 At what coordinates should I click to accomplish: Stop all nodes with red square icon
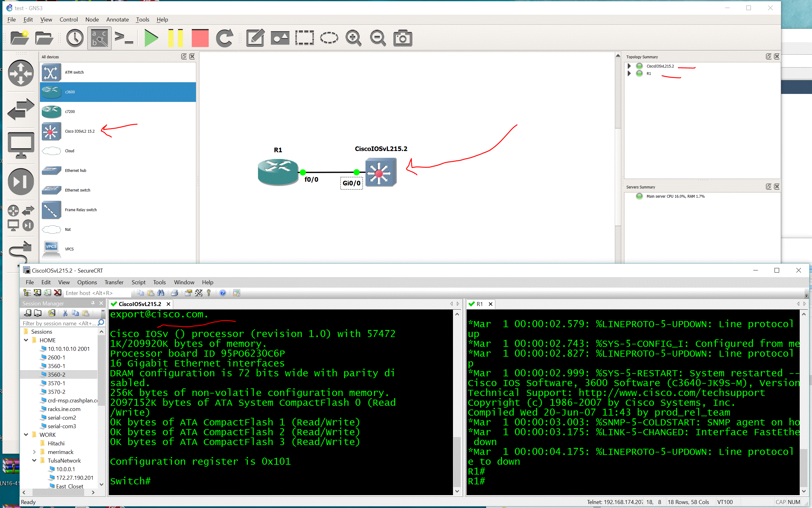(x=200, y=38)
